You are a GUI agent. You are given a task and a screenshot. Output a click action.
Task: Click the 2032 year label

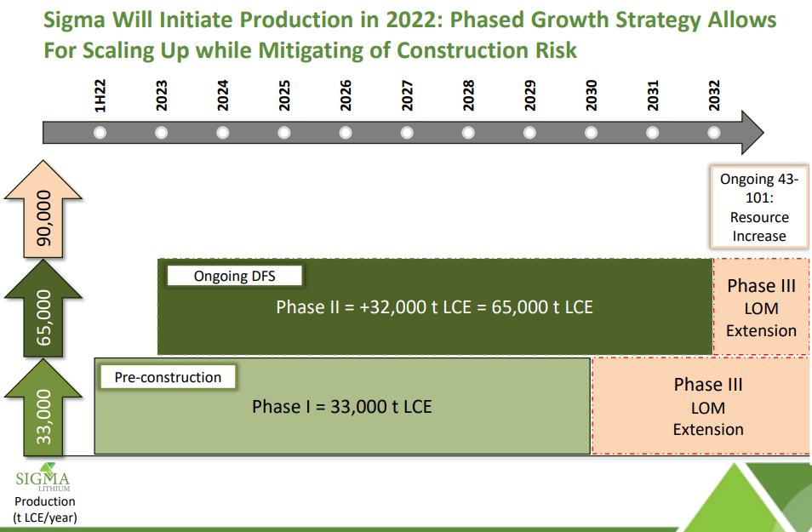[714, 96]
